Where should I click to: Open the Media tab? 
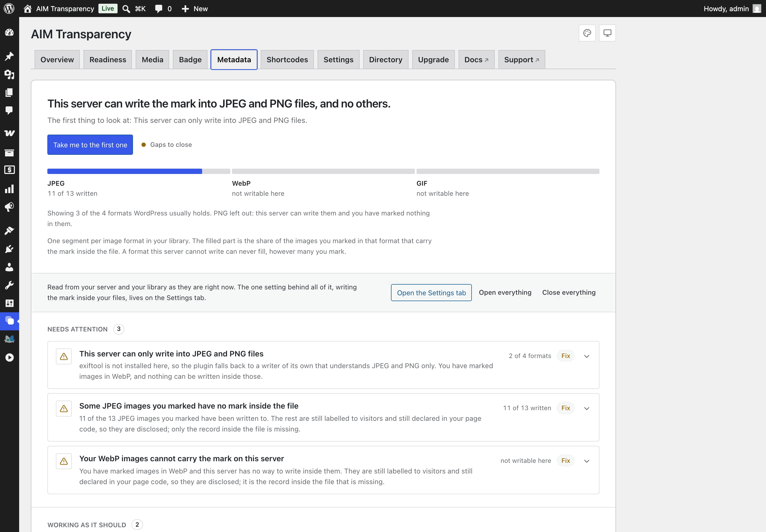point(152,60)
